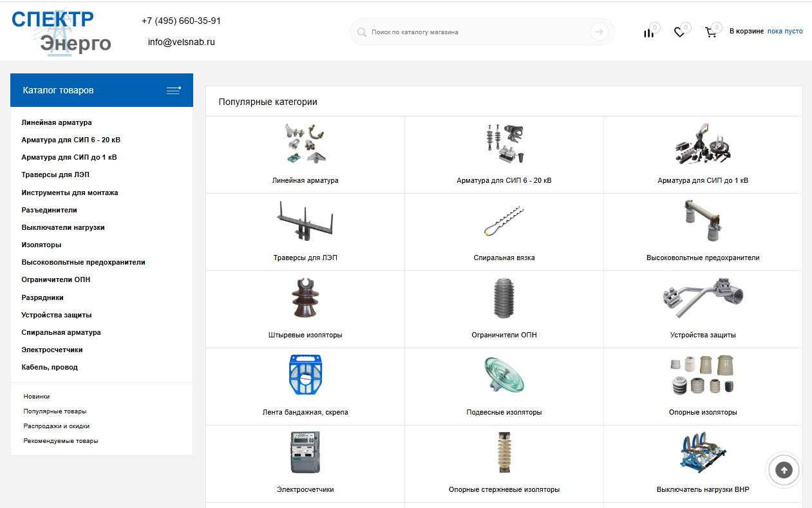Open the Ограничители ОПН category image
The image size is (812, 508).
click(504, 298)
